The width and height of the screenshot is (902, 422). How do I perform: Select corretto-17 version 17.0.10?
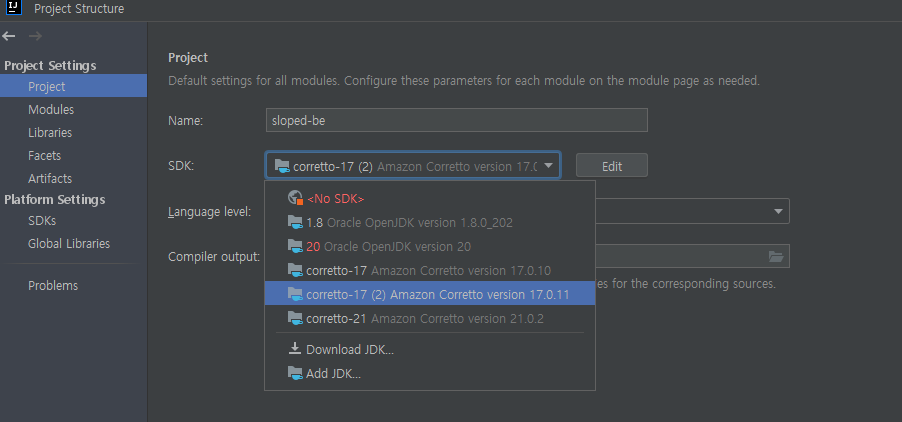[x=430, y=270]
